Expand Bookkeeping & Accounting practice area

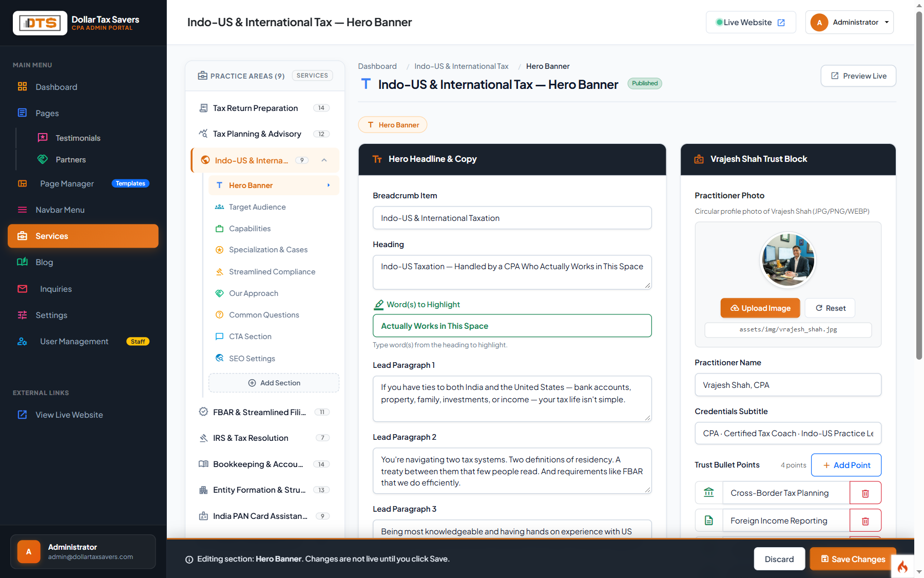[x=264, y=464]
